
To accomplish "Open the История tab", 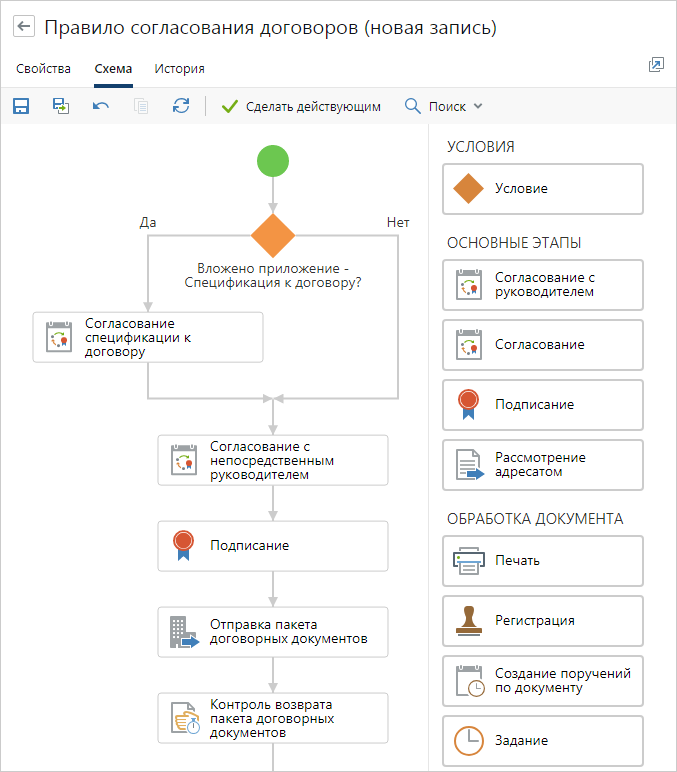I will pos(179,69).
